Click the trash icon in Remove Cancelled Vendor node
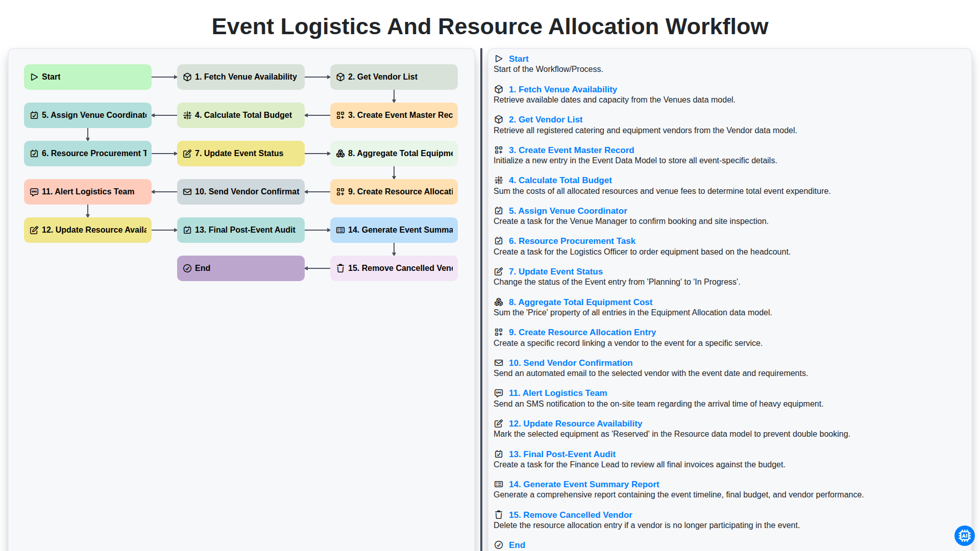This screenshot has height=551, width=980. 340,268
